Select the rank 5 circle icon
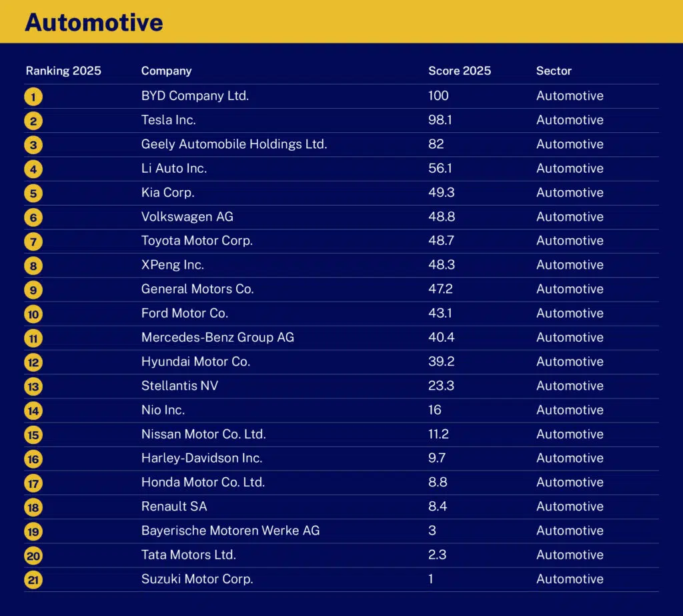This screenshot has width=683, height=616. click(x=33, y=193)
